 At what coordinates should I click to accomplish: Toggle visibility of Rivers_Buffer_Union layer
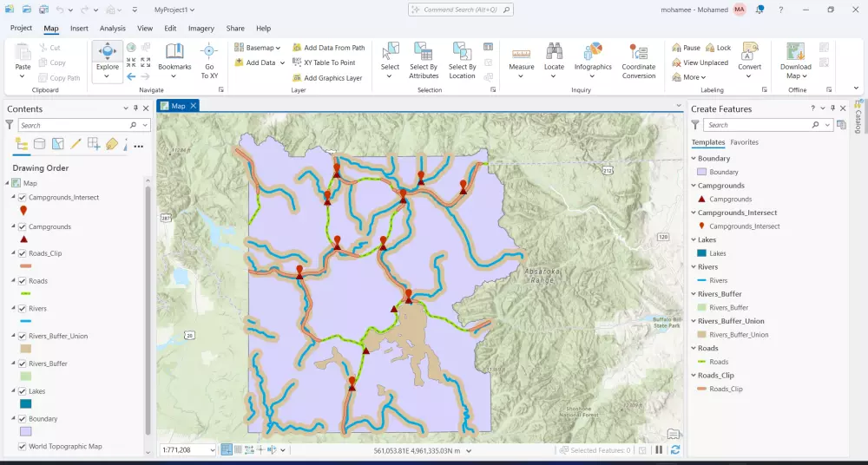coord(23,336)
